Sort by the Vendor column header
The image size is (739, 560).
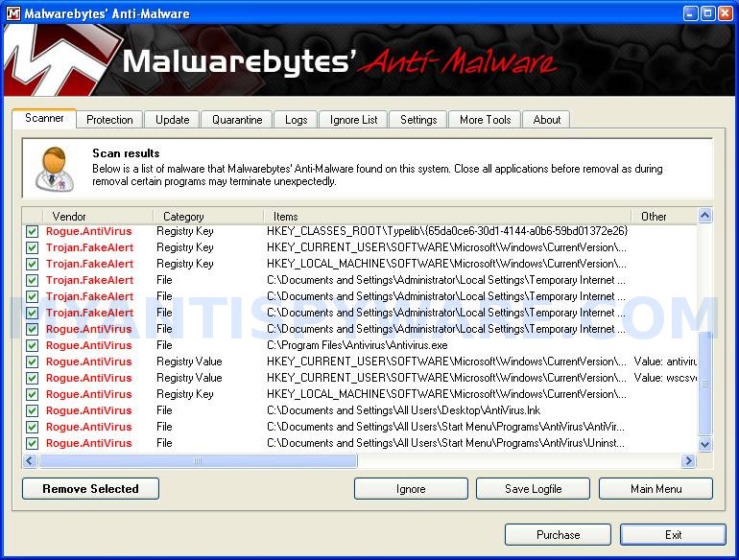[x=98, y=216]
